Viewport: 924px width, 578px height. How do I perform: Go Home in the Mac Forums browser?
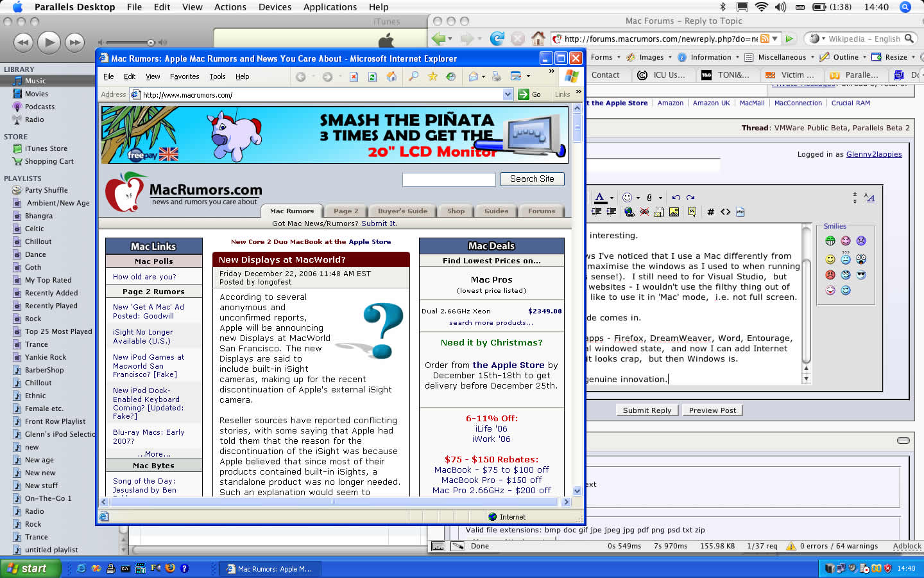click(x=538, y=39)
